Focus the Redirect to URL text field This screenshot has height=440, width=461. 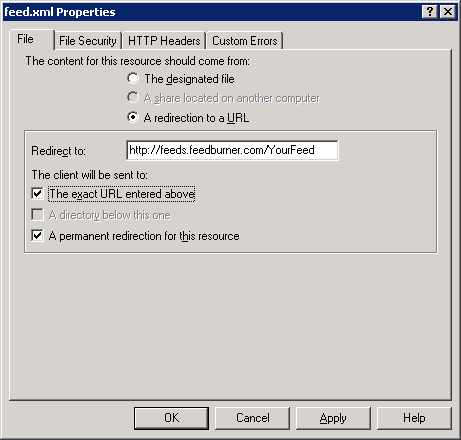point(232,150)
